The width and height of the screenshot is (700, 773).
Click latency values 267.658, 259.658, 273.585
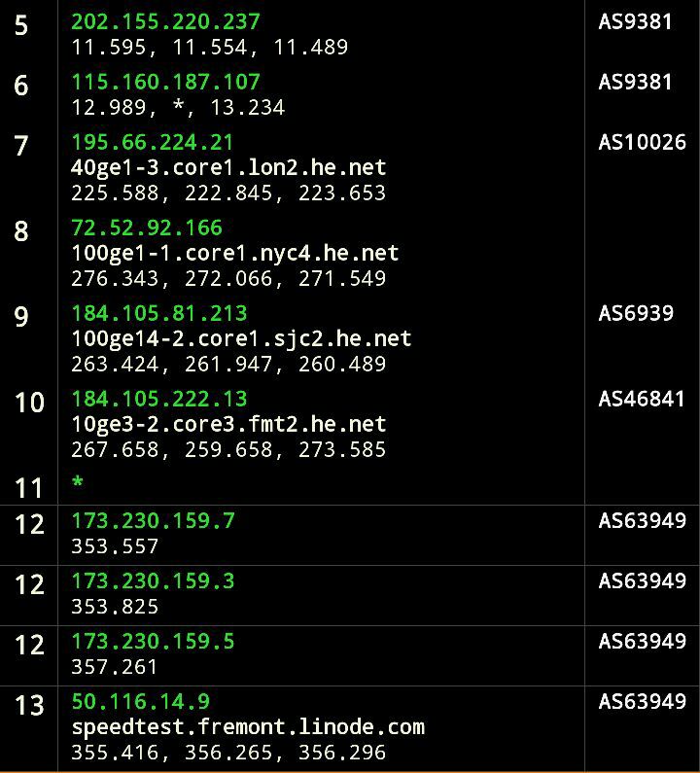tap(228, 449)
